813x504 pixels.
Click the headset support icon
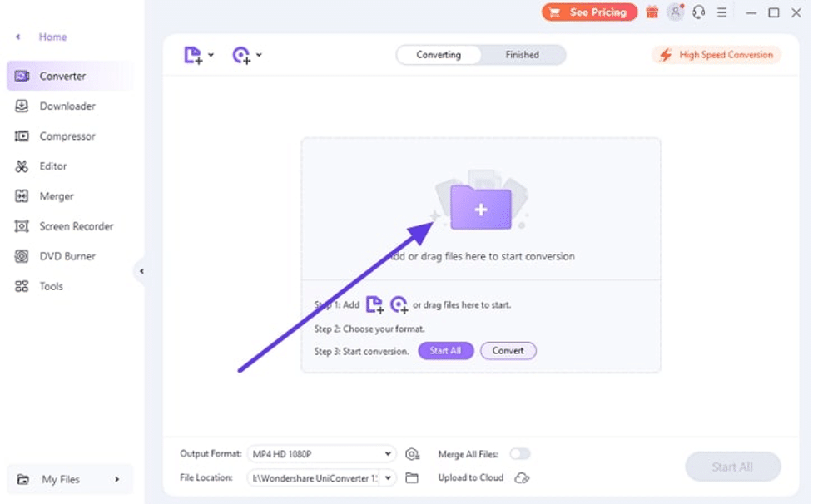point(699,12)
